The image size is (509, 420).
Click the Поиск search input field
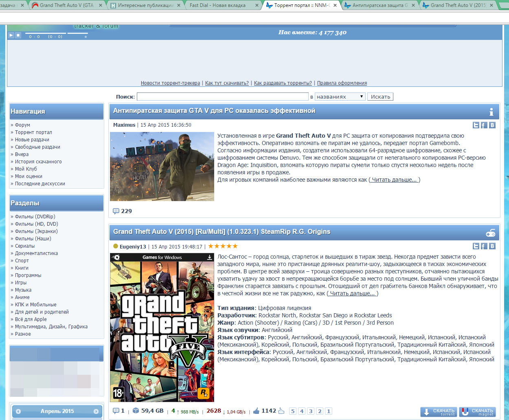click(x=222, y=97)
